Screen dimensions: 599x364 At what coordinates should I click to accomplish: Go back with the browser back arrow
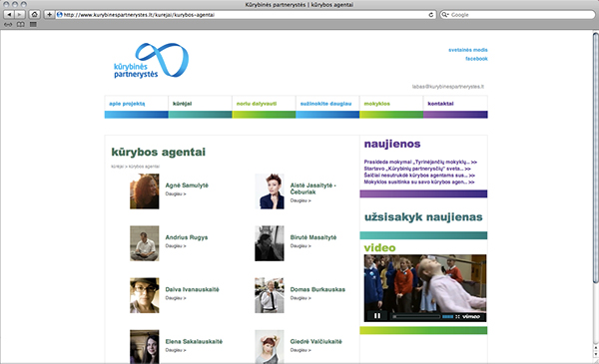pyautogui.click(x=9, y=15)
